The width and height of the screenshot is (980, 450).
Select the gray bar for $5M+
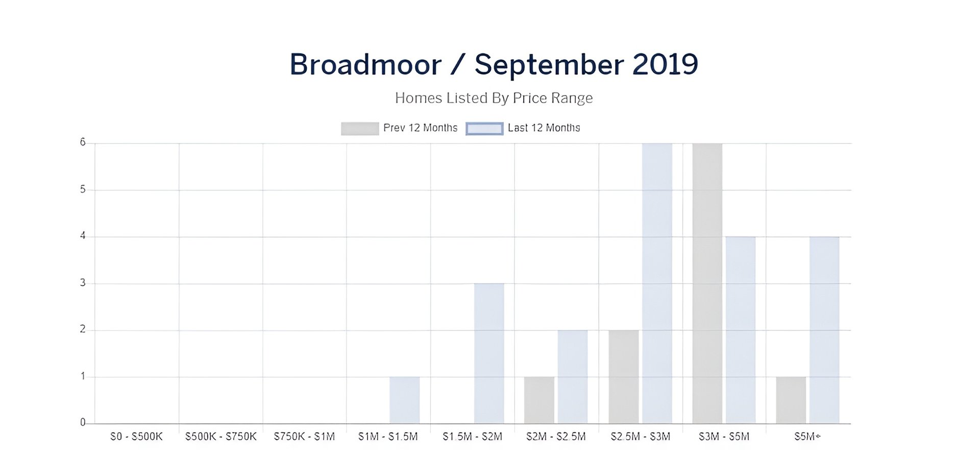[x=791, y=400]
